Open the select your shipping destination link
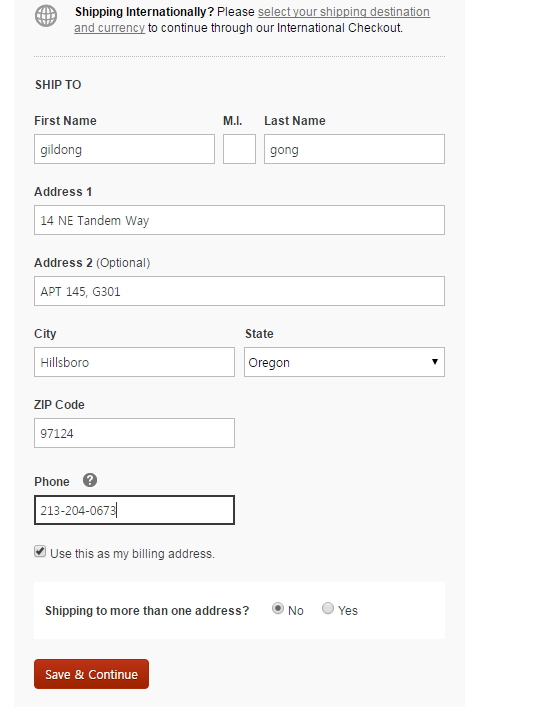The width and height of the screenshot is (538, 707). pyautogui.click(x=344, y=12)
